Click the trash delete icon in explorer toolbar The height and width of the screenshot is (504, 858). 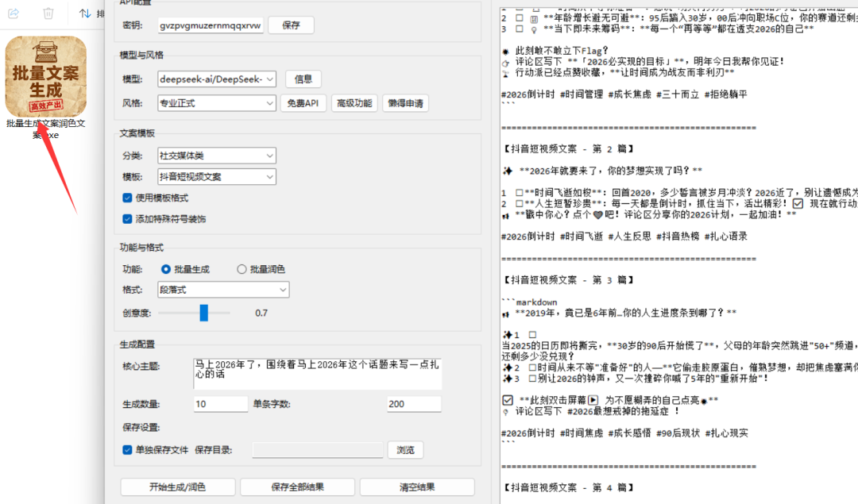[48, 13]
